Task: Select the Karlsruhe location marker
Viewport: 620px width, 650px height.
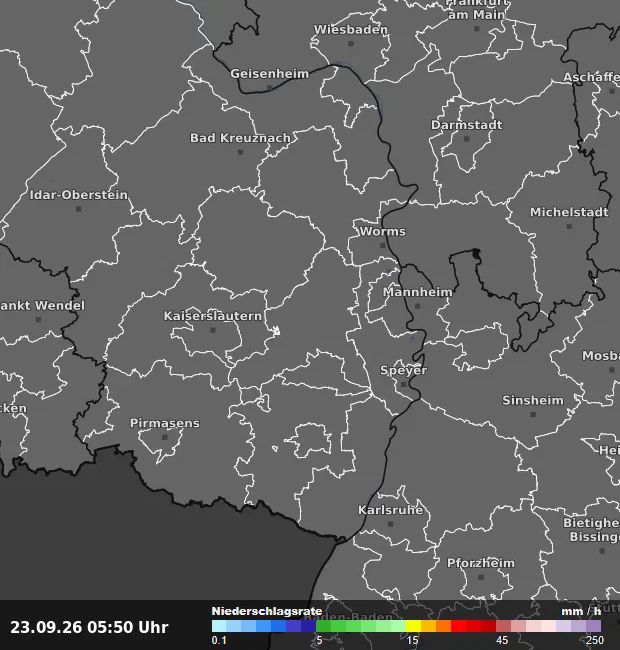Action: click(x=390, y=524)
